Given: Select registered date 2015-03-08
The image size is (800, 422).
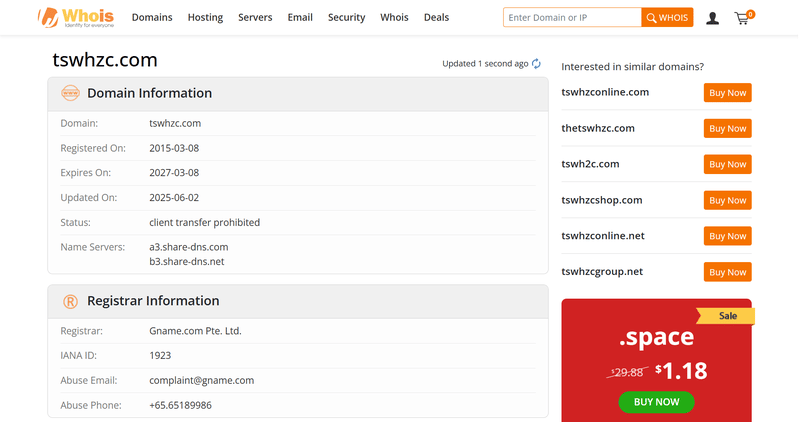Looking at the screenshot, I should point(174,148).
